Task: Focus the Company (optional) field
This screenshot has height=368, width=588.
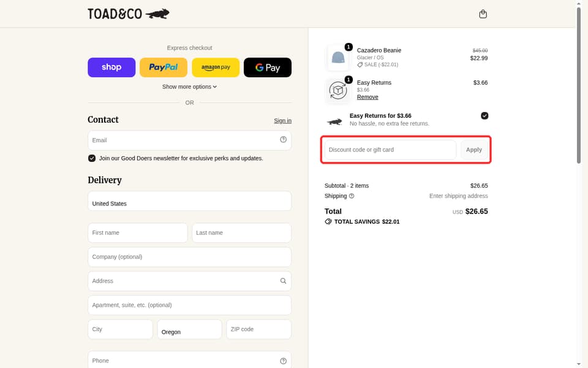Action: [189, 257]
